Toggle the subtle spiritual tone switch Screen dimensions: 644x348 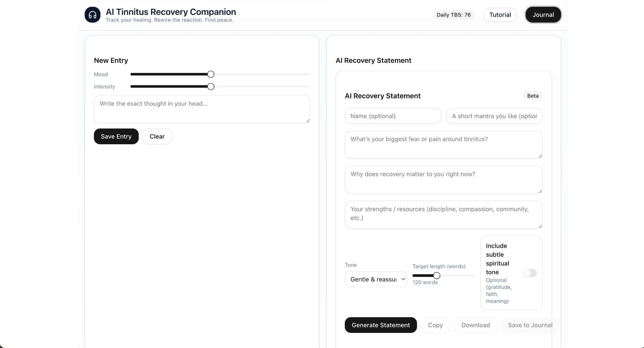tap(530, 273)
